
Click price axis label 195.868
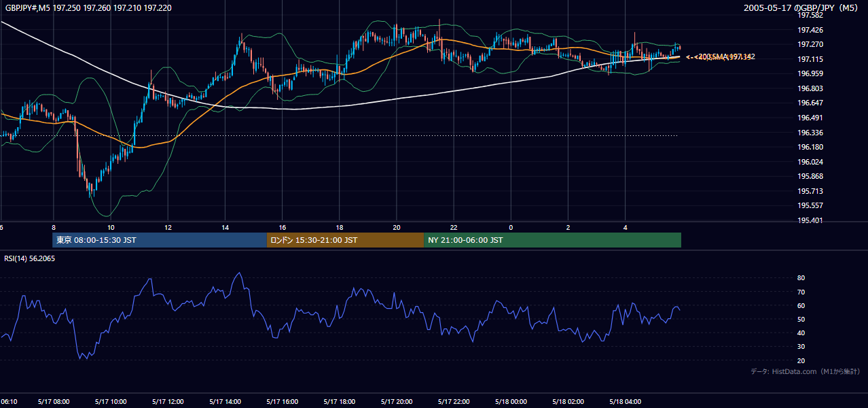(810, 176)
